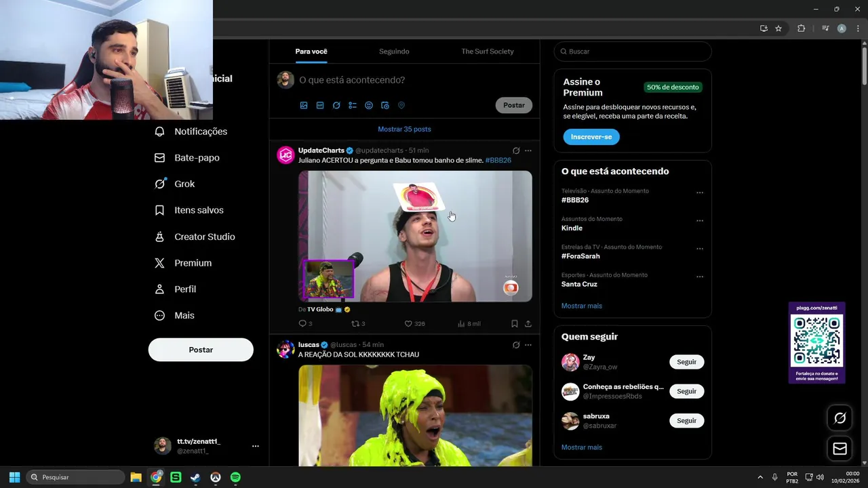Follow Zay with Seguir button
The width and height of the screenshot is (868, 488).
point(687,362)
